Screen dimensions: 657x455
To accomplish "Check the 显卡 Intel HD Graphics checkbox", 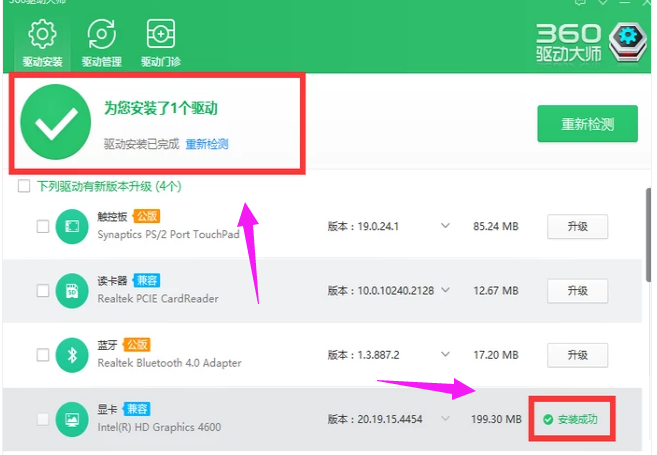I will click(43, 419).
